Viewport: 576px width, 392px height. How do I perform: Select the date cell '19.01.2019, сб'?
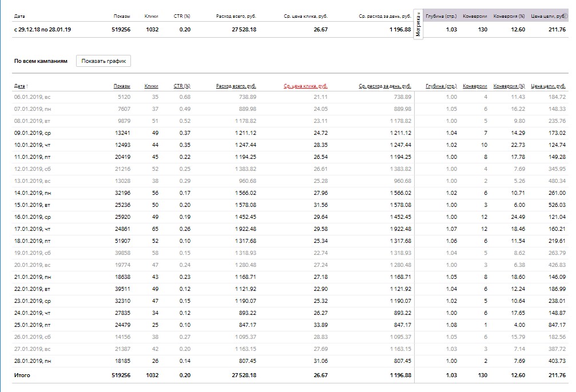[x=33, y=253]
